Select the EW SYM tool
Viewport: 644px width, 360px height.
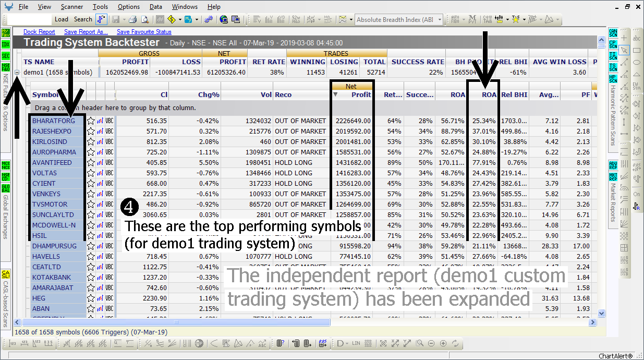click(637, 86)
